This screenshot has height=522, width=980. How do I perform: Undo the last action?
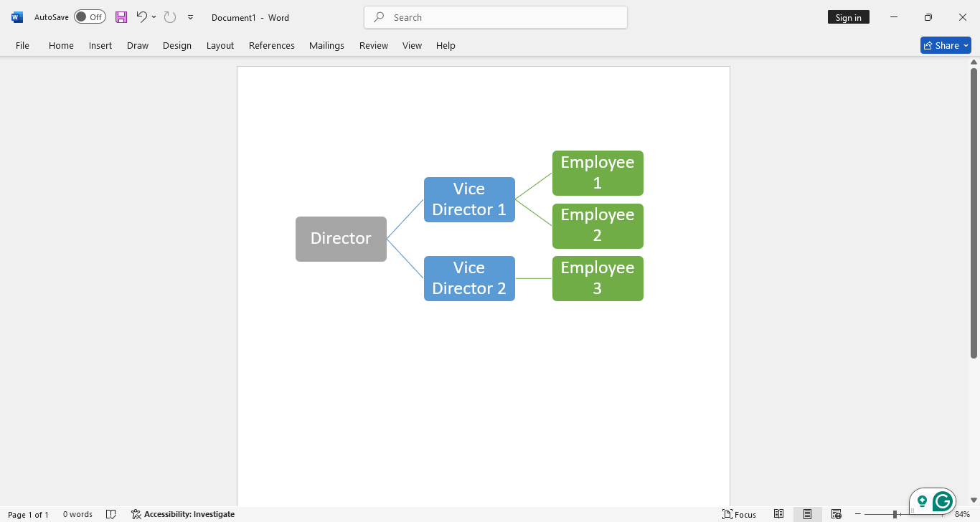(141, 17)
